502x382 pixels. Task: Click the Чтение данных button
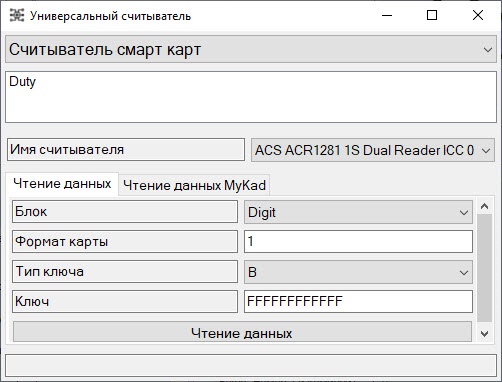[x=242, y=332]
